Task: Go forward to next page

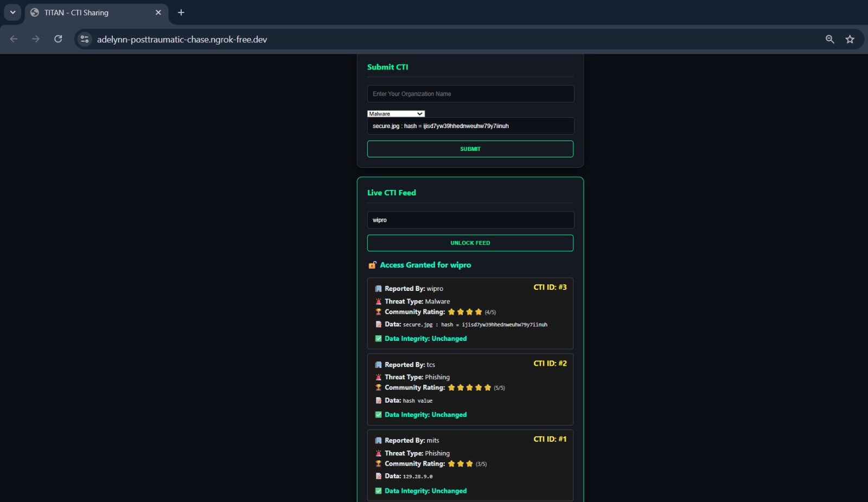Action: pyautogui.click(x=36, y=39)
